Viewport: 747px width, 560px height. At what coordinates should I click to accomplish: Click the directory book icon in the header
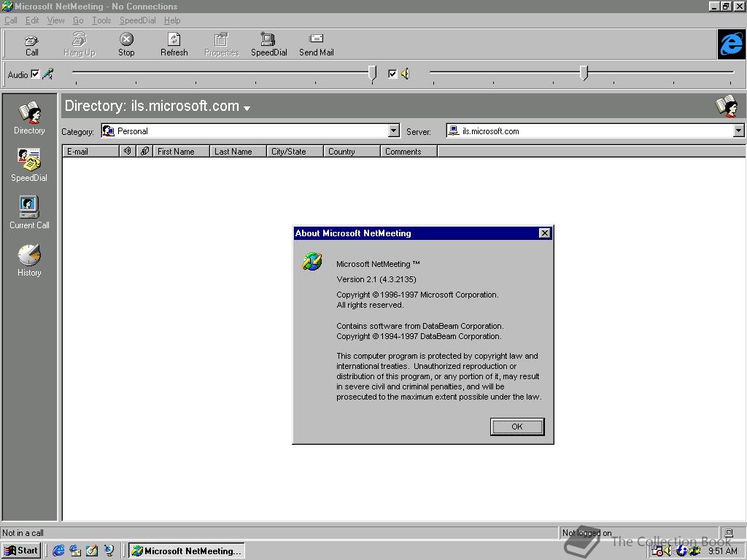(x=727, y=106)
